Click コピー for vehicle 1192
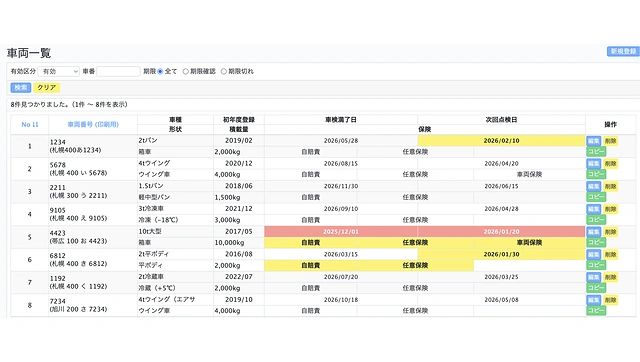640x362 pixels. pyautogui.click(x=596, y=288)
